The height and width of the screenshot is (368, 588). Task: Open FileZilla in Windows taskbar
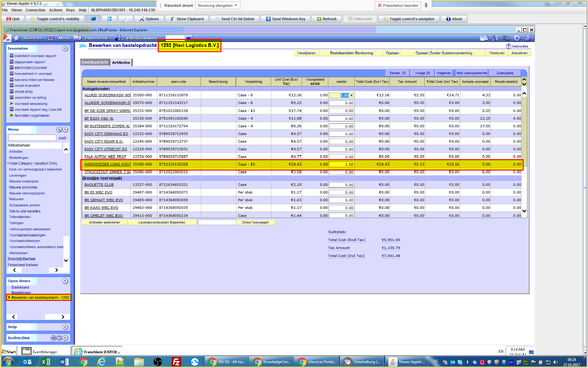[176, 362]
